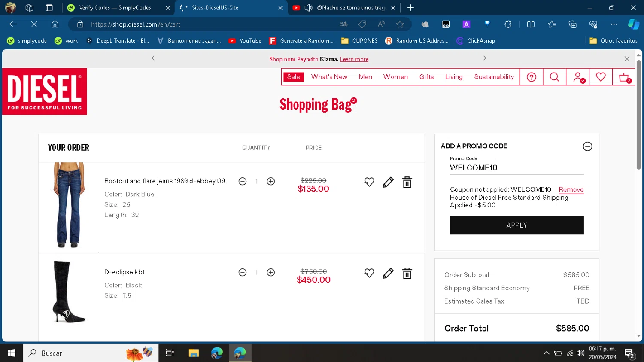Open Task View on taskbar
This screenshot has width=644, height=362.
170,353
